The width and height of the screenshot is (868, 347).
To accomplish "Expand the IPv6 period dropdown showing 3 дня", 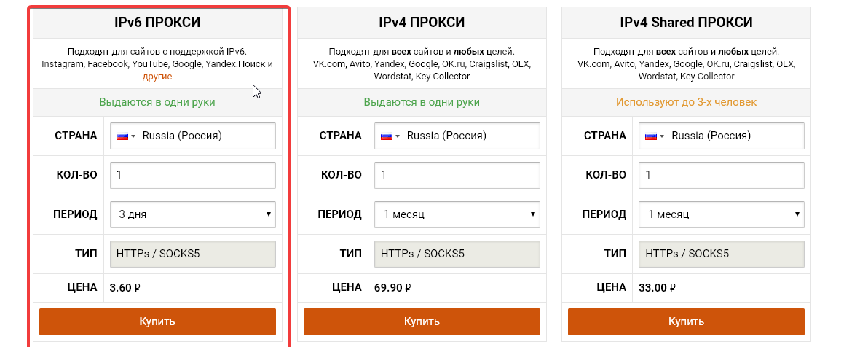I will pyautogui.click(x=193, y=214).
